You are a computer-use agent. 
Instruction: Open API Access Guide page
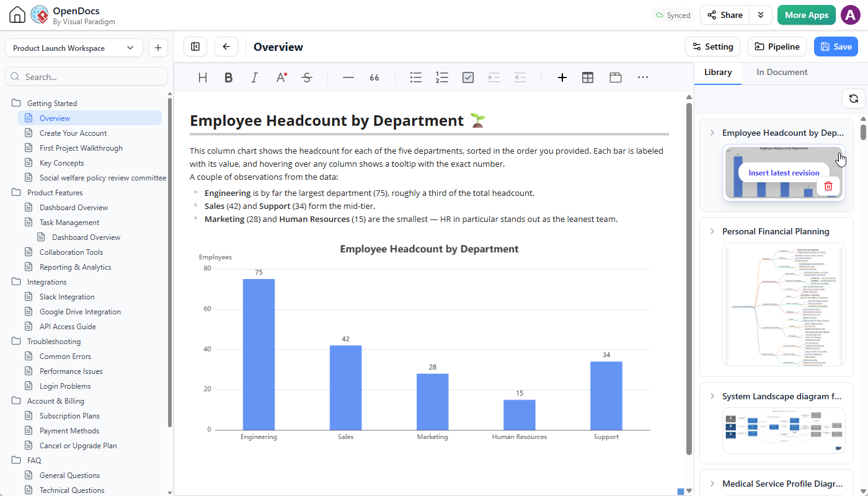point(68,327)
